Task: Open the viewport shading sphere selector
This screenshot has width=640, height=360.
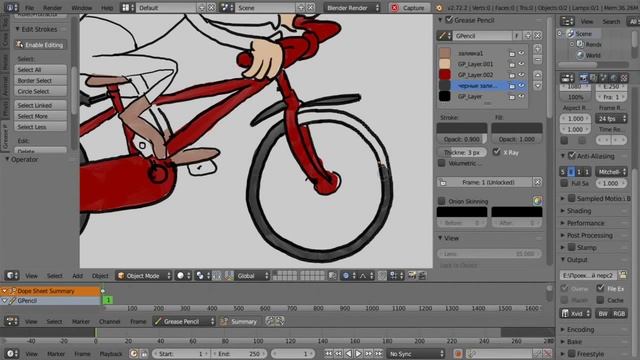Action: click(183, 276)
